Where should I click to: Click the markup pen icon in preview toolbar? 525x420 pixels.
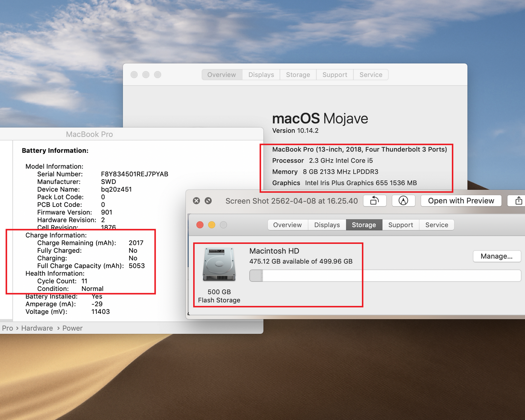point(403,201)
